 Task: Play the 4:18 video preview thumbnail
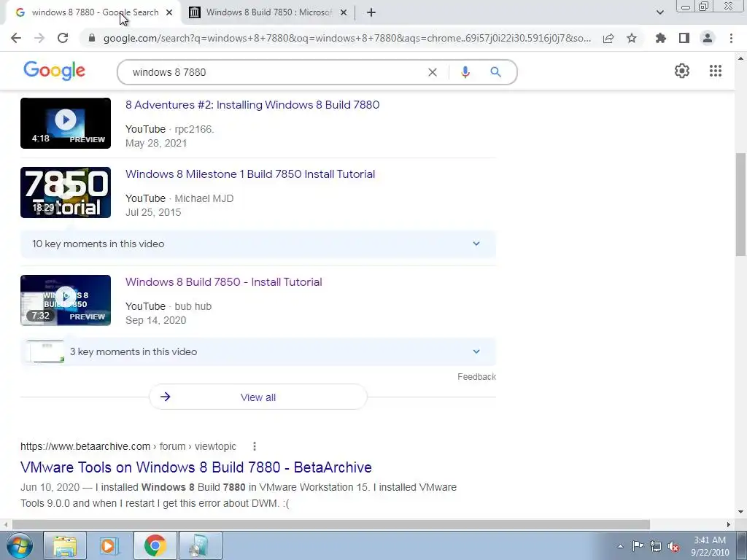(66, 123)
